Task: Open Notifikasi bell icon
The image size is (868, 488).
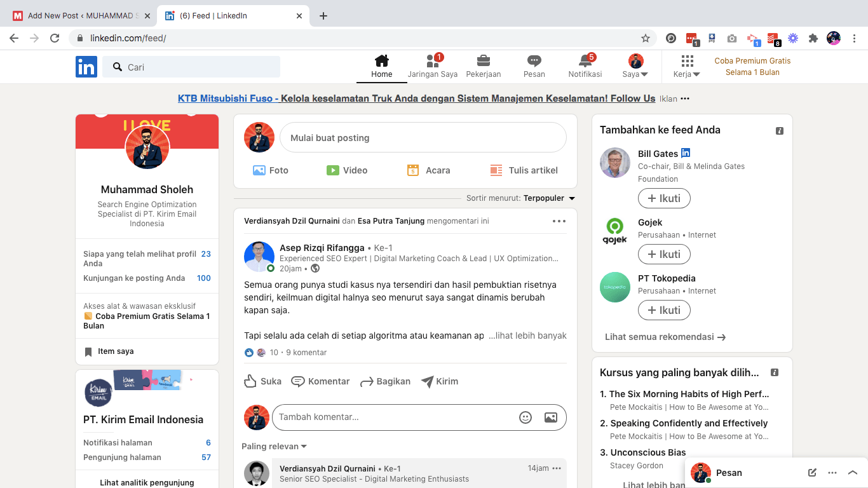Action: [x=585, y=67]
